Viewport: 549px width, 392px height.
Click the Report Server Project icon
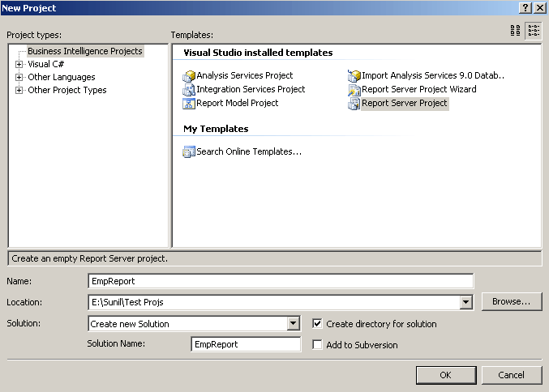point(354,104)
